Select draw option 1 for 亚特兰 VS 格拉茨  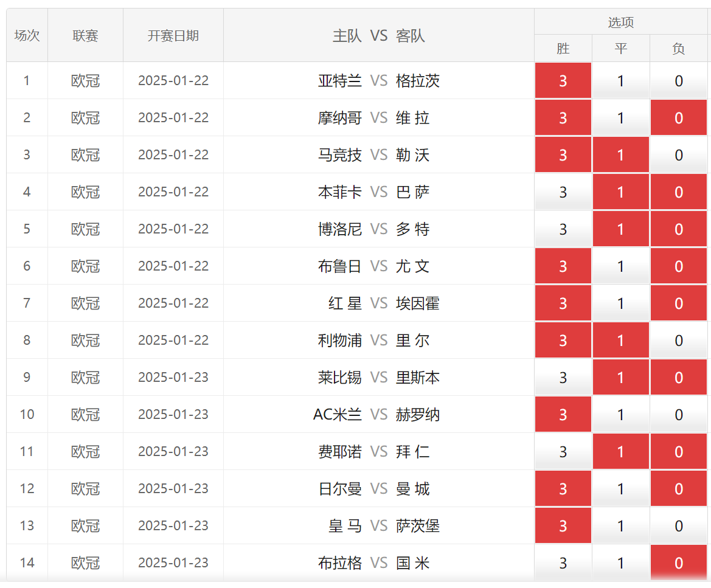coord(621,81)
